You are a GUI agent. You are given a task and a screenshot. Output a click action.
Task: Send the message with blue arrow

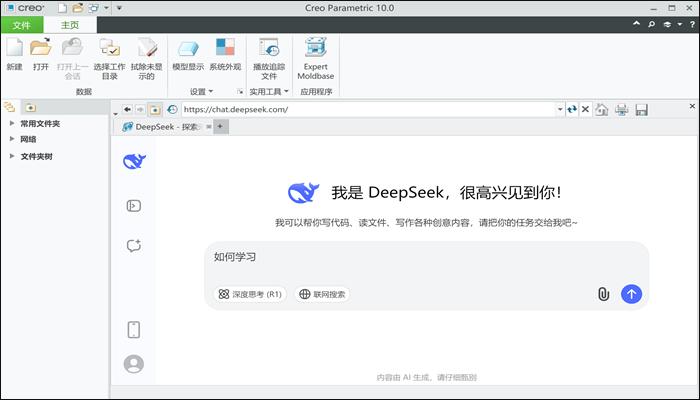(x=631, y=294)
